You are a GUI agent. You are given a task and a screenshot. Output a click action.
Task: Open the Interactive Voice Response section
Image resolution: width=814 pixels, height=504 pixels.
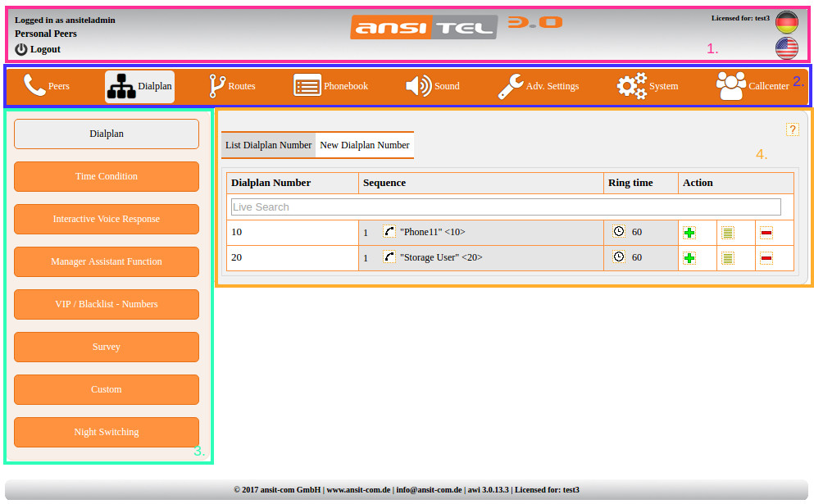tap(106, 219)
